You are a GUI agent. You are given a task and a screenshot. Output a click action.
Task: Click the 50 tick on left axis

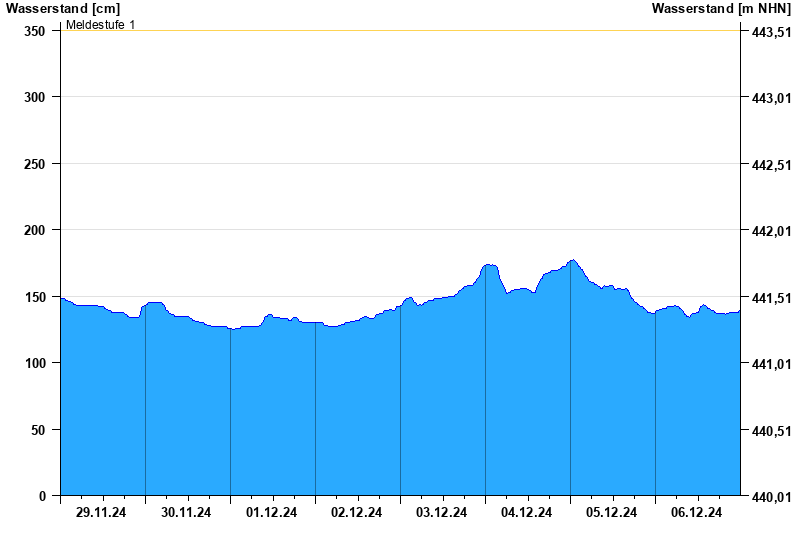38,430
